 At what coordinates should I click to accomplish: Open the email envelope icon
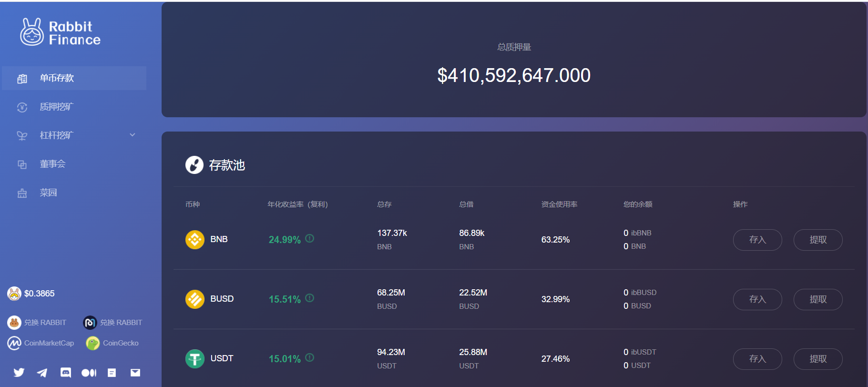pos(135,373)
